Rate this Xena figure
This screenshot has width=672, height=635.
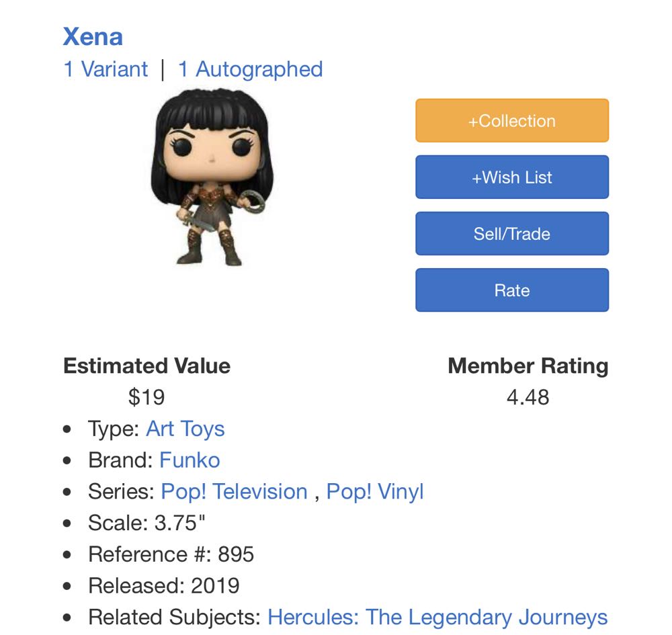pyautogui.click(x=512, y=290)
